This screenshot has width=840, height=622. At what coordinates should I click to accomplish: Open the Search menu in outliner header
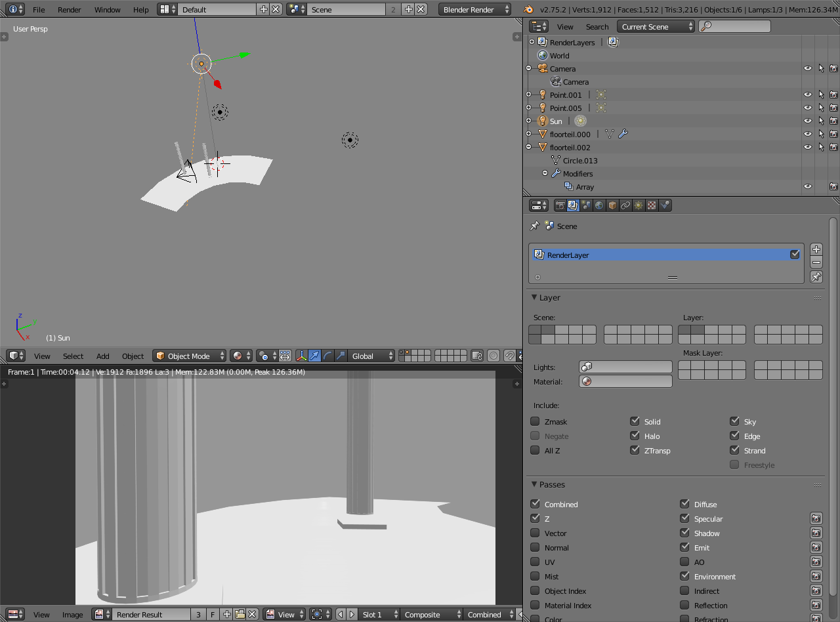pos(597,26)
